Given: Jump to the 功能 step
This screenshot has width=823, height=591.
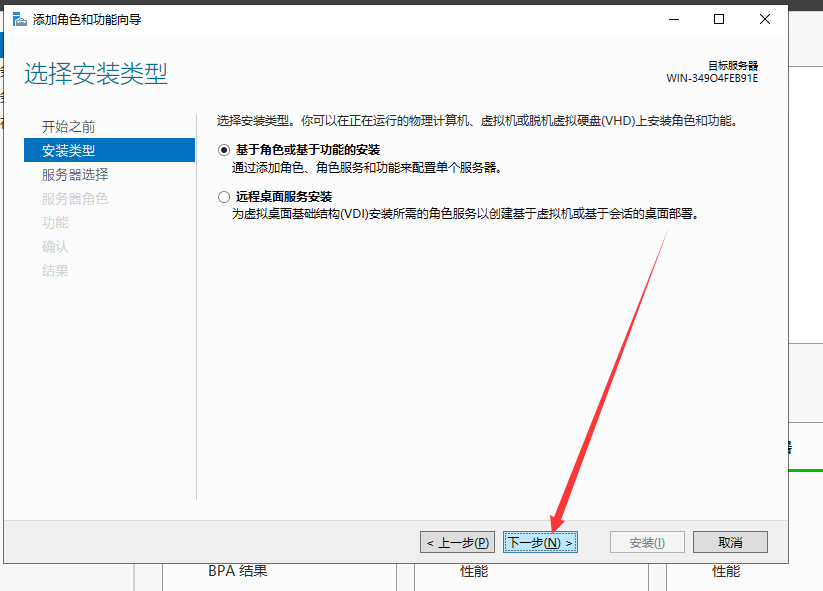Looking at the screenshot, I should coord(55,223).
